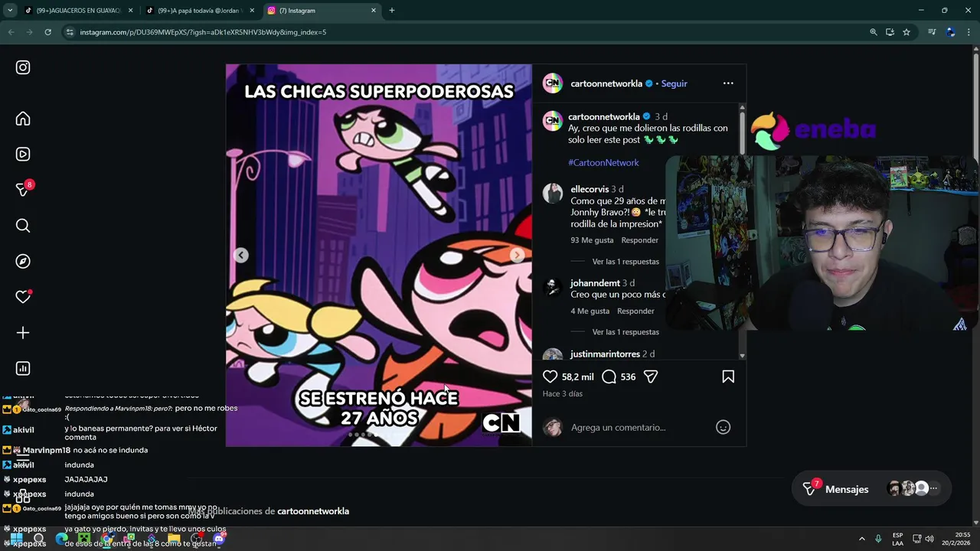Go to the Instagram Home feed
This screenshot has width=980, height=551.
[23, 119]
